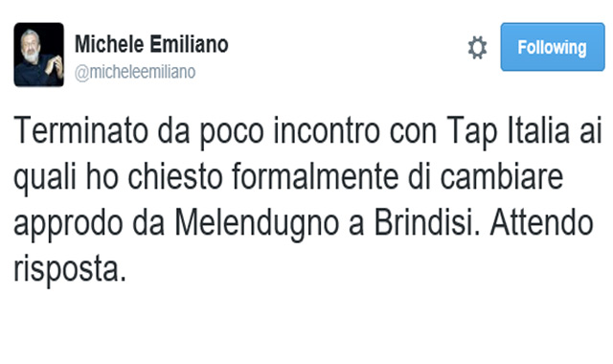The height and width of the screenshot is (364, 613).
Task: Expand user options next to Following
Action: pyautogui.click(x=477, y=48)
